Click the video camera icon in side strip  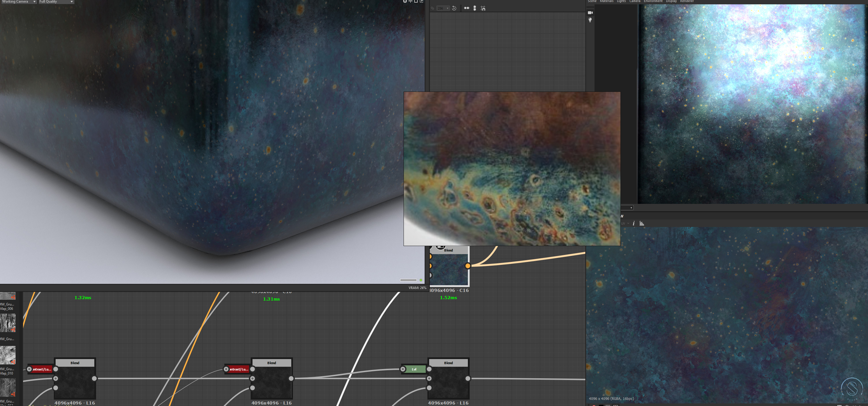point(590,13)
